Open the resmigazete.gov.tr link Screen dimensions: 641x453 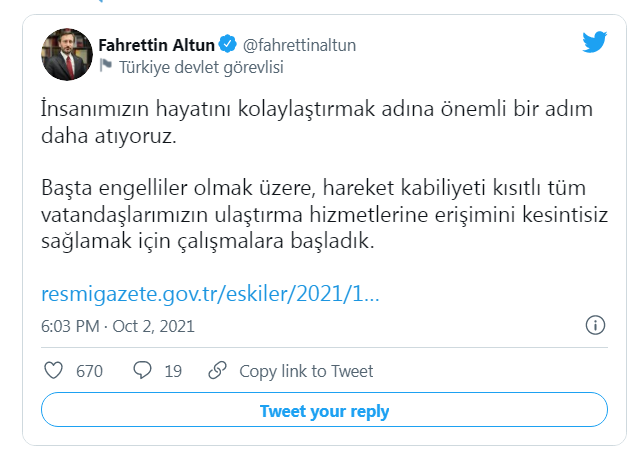tap(210, 295)
